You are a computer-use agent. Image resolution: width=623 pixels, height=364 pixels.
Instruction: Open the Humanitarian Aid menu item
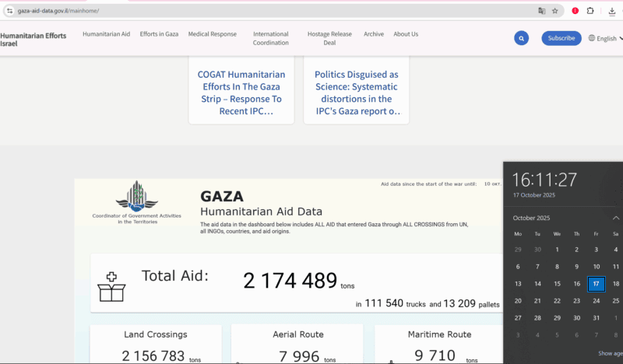(106, 34)
